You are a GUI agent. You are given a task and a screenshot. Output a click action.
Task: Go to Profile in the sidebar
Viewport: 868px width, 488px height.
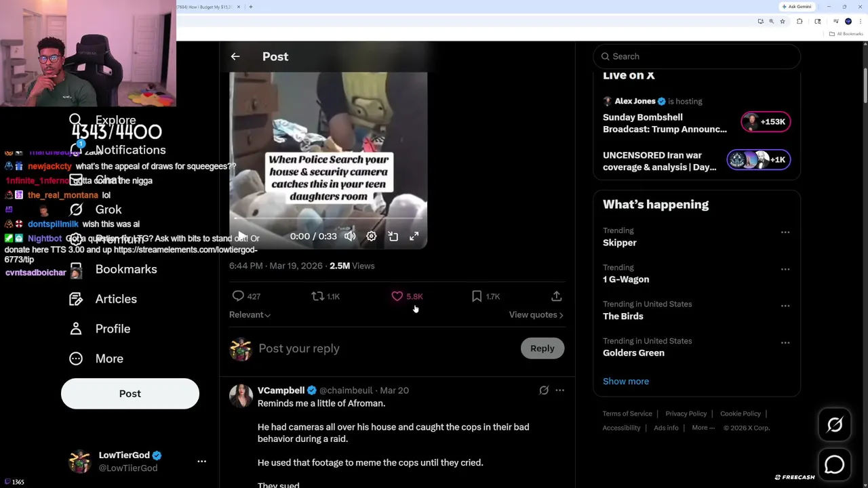click(x=100, y=329)
